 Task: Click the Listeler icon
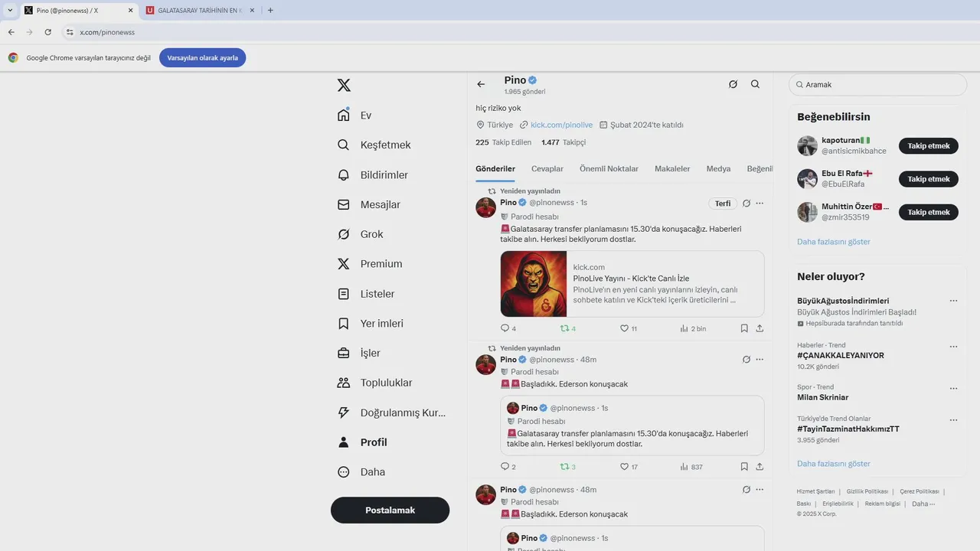[344, 294]
